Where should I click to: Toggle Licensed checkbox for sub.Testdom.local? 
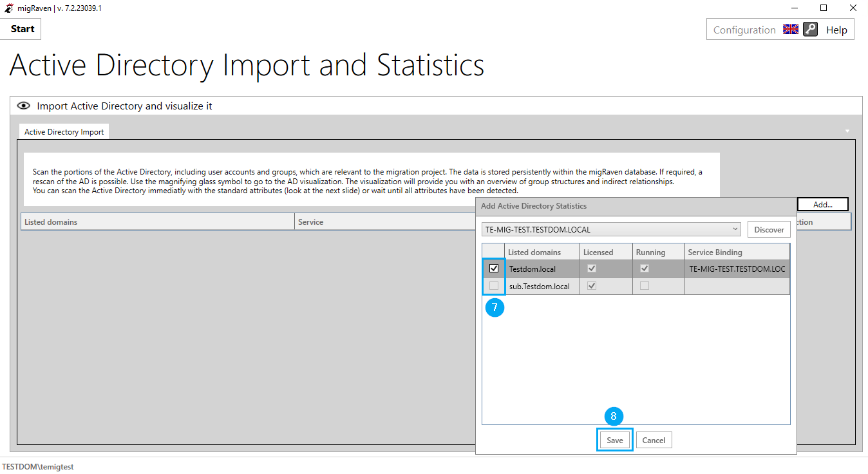[592, 286]
